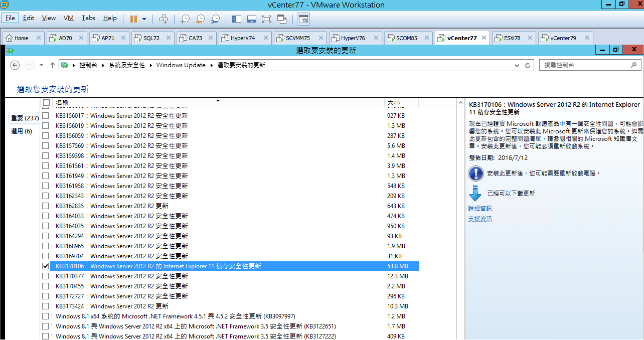644x340 pixels.
Task: Select the 選用 (6) category tab
Action: tap(22, 131)
